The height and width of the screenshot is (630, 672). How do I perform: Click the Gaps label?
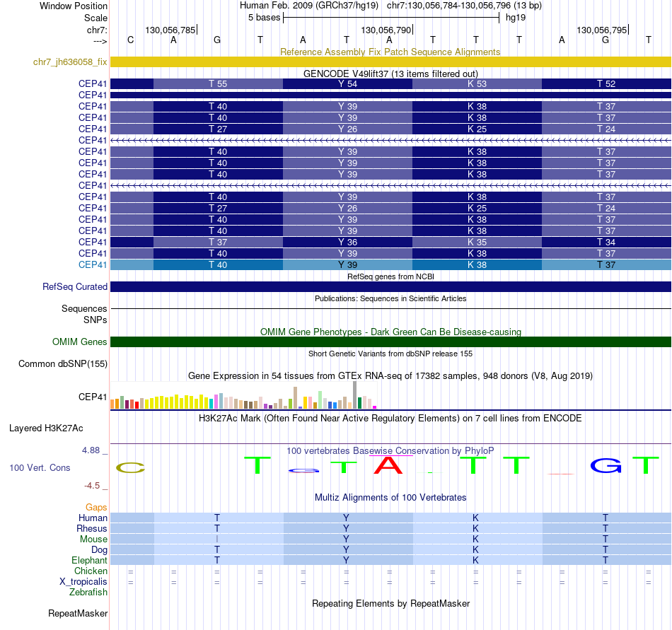click(96, 508)
